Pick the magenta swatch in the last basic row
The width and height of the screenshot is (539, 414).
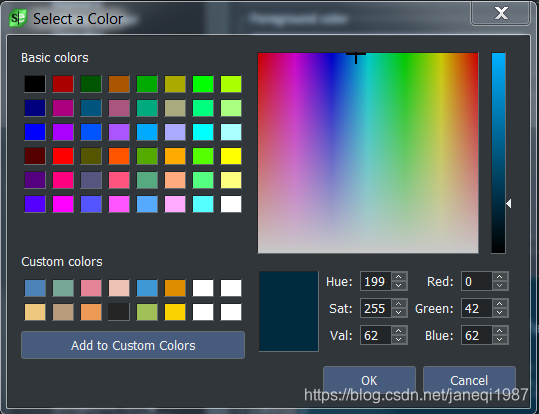pos(63,204)
